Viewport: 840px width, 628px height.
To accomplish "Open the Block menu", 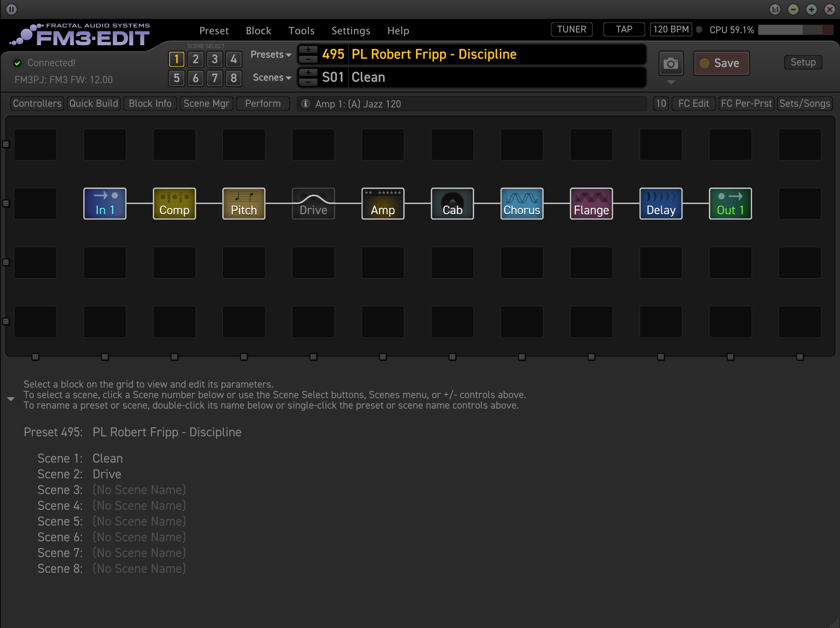I will coord(258,30).
